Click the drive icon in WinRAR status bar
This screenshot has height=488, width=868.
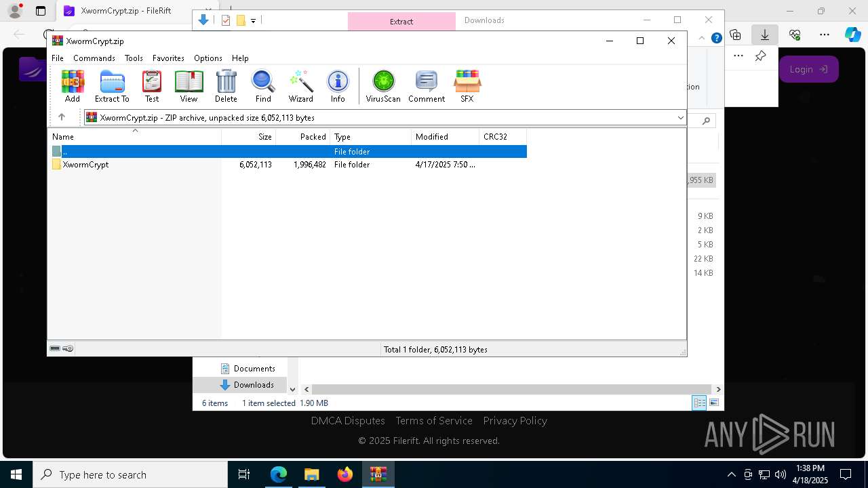coord(55,348)
